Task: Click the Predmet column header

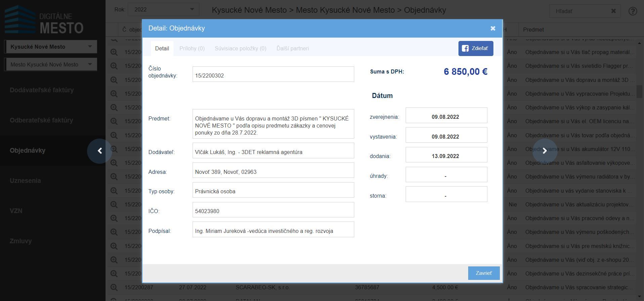Action: pyautogui.click(x=533, y=30)
